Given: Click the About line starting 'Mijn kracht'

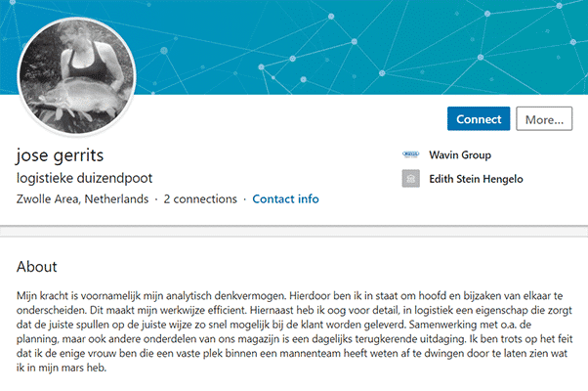Looking at the screenshot, I should (289, 295).
